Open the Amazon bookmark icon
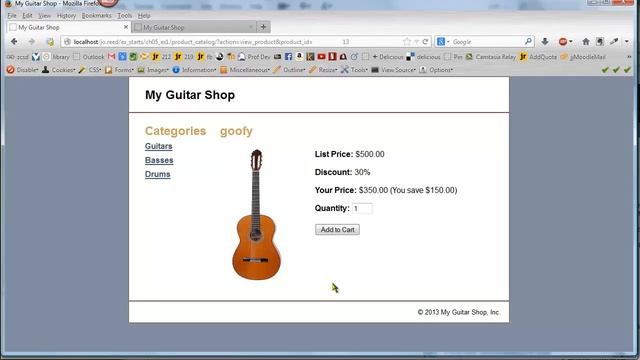Image resolution: width=640 pixels, height=360 pixels. (x=299, y=57)
